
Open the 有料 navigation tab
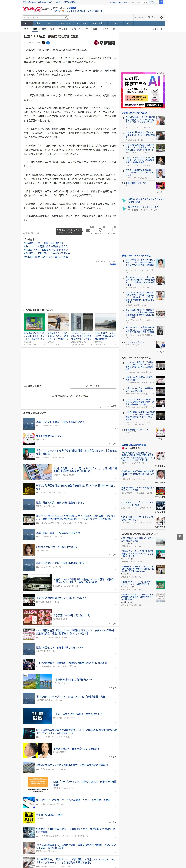[x=128, y=24]
